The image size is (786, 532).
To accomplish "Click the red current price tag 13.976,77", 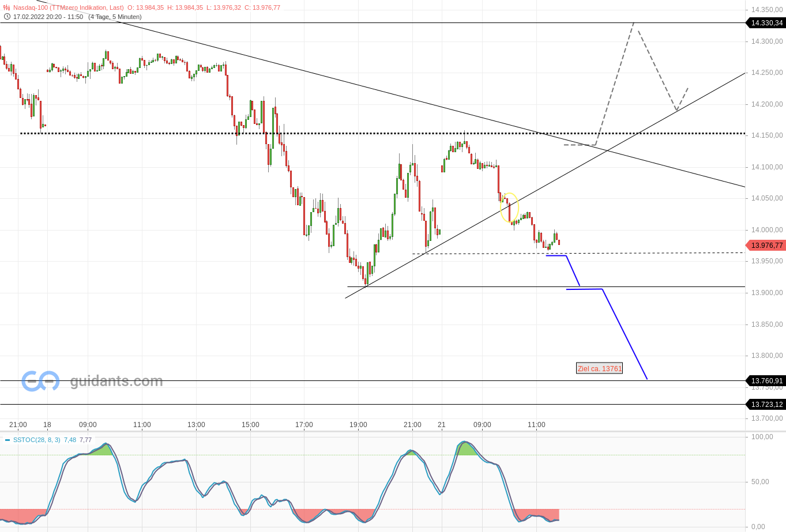I will (x=766, y=245).
